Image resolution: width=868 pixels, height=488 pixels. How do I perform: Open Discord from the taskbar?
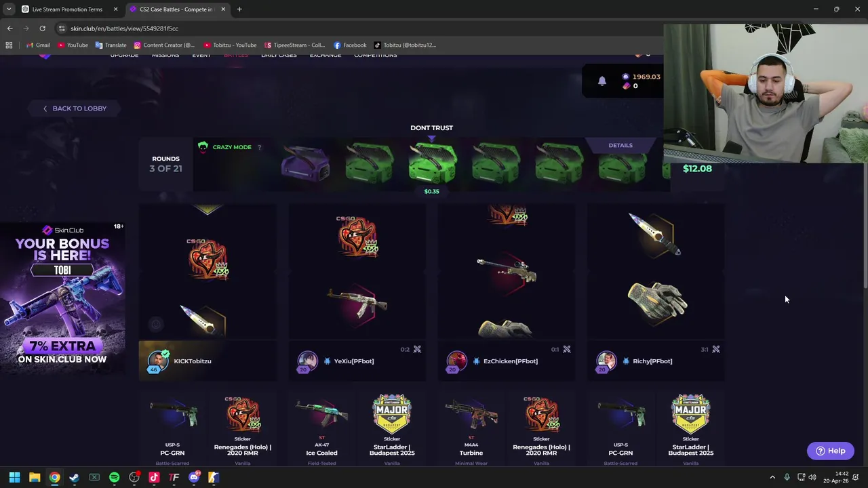[x=194, y=478]
